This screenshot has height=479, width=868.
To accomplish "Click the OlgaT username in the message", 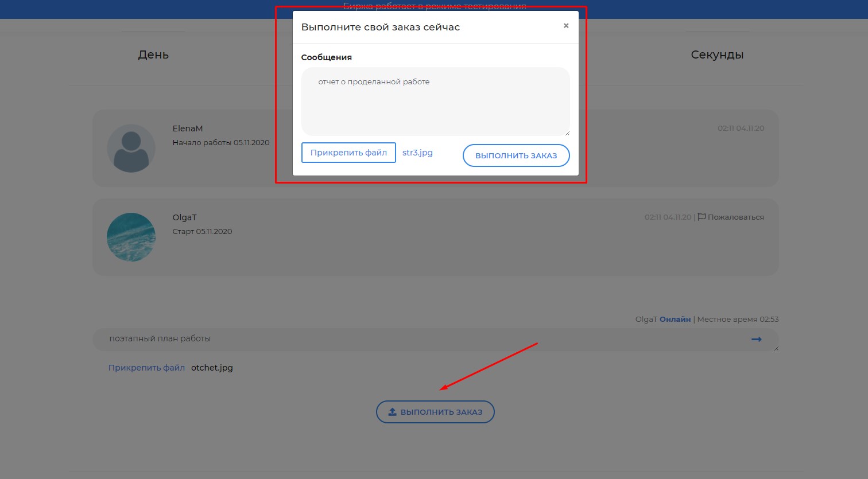I will point(184,217).
